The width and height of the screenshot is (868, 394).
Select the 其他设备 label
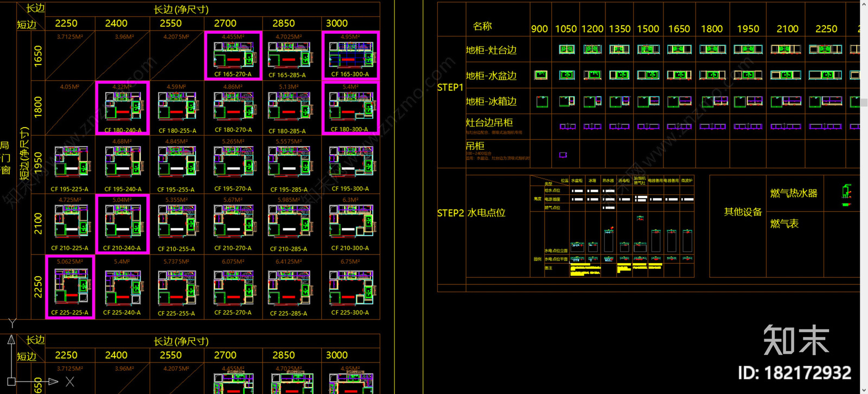coord(743,212)
